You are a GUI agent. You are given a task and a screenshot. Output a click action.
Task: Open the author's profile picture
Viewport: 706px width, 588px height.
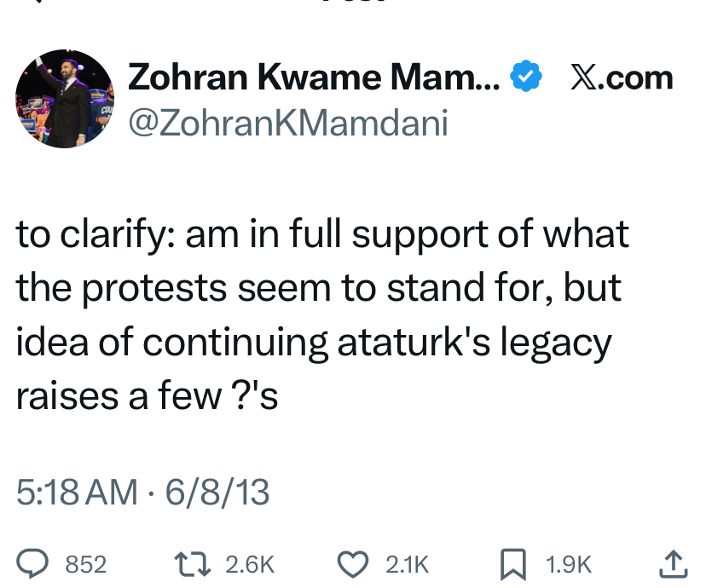66,99
